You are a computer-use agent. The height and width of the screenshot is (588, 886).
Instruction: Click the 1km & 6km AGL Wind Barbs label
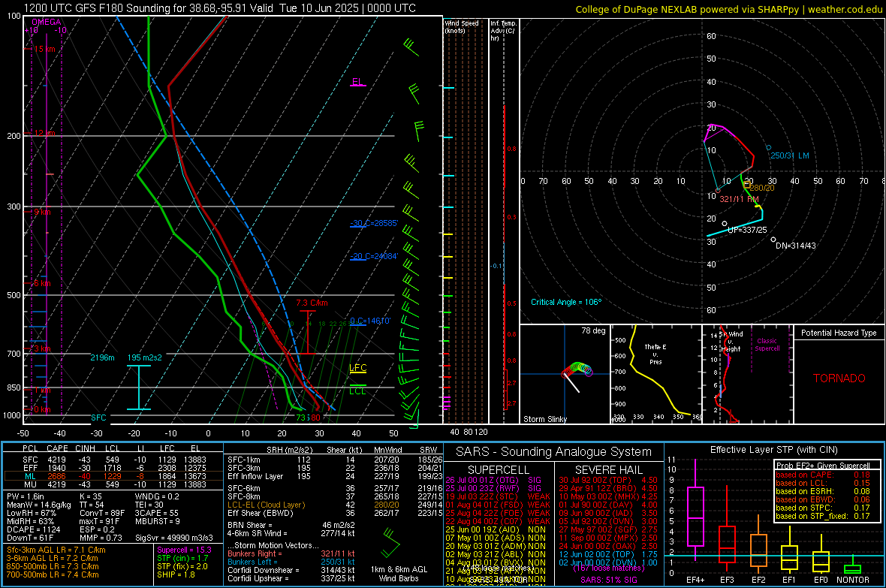399,574
